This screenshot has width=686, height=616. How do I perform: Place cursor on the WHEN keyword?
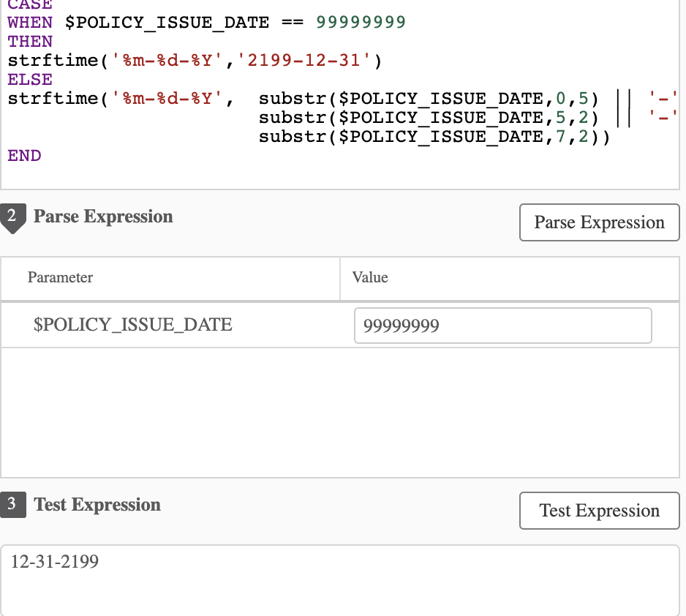click(x=30, y=23)
